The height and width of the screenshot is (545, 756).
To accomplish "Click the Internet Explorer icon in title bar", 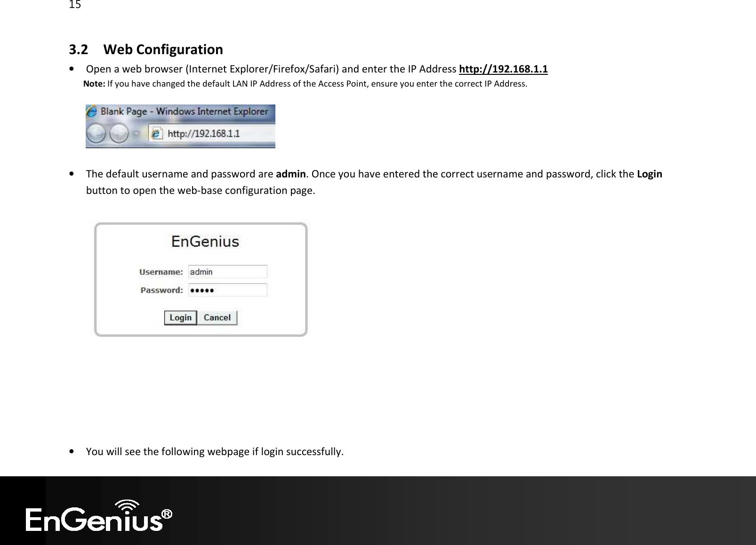I will coord(92,112).
